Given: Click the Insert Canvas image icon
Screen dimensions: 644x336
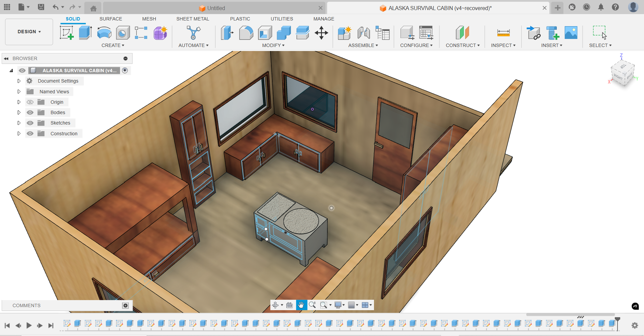Looking at the screenshot, I should pyautogui.click(x=571, y=33).
